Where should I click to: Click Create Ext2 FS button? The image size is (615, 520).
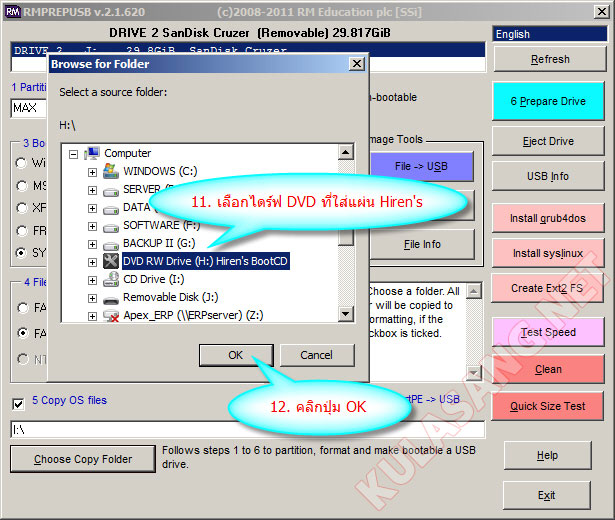[x=548, y=288]
